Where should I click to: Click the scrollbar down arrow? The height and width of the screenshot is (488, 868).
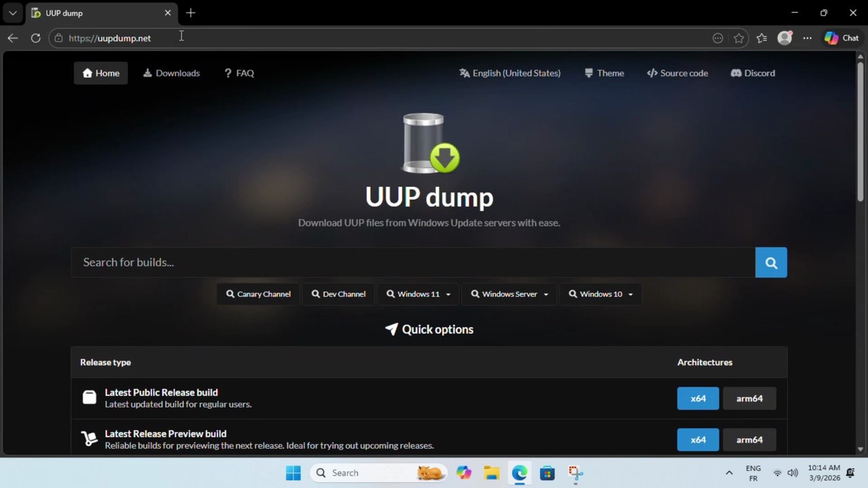[x=861, y=449]
